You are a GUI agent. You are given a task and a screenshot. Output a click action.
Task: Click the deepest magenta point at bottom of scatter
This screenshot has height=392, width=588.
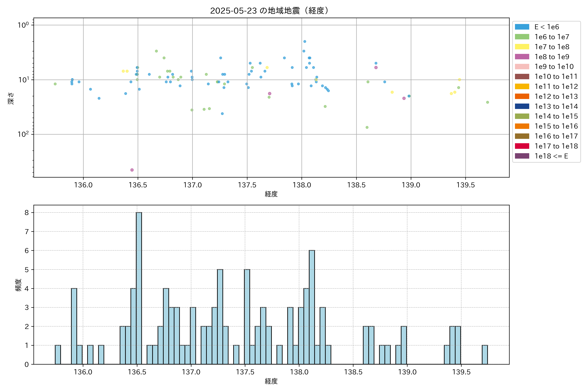[x=132, y=170]
